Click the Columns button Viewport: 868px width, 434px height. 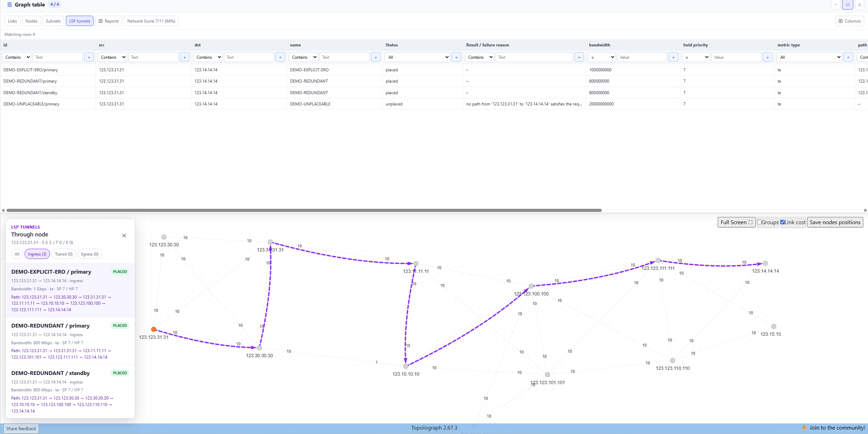850,21
